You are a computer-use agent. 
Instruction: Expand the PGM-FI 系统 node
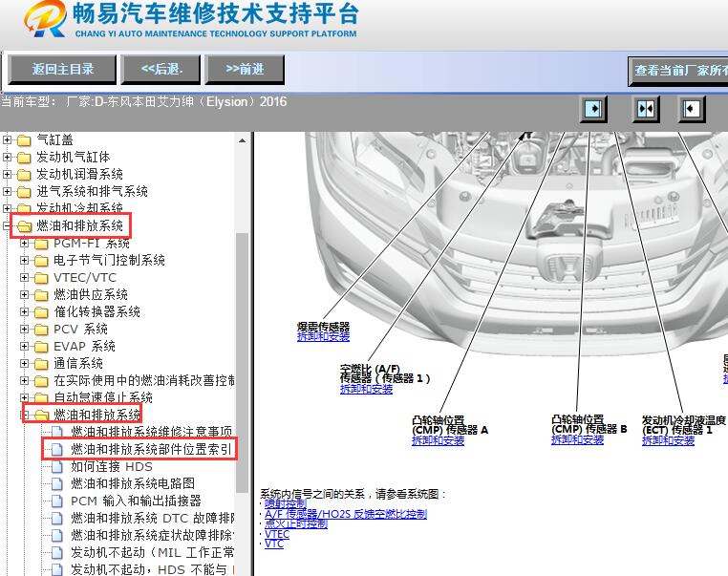[x=24, y=243]
